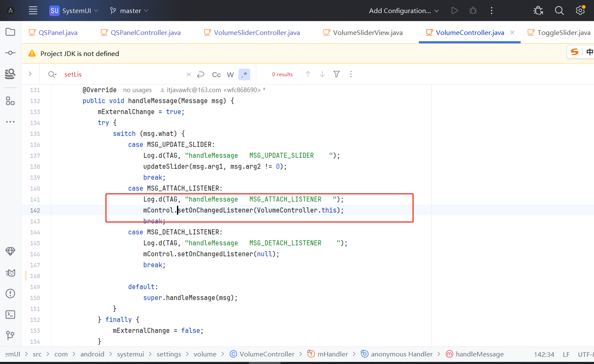Image resolution: width=594 pixels, height=364 pixels.
Task: Click the Run button in the toolbar
Action: point(455,11)
